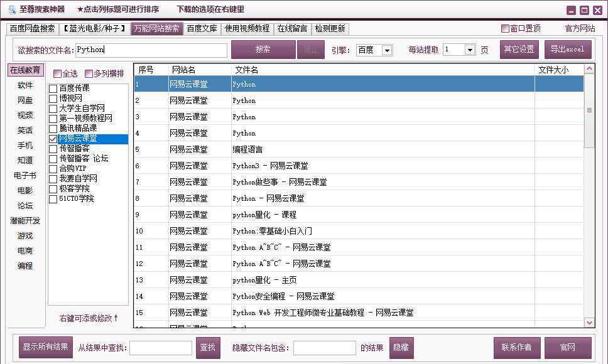Click the 搜索 search button
The width and height of the screenshot is (608, 364).
263,50
